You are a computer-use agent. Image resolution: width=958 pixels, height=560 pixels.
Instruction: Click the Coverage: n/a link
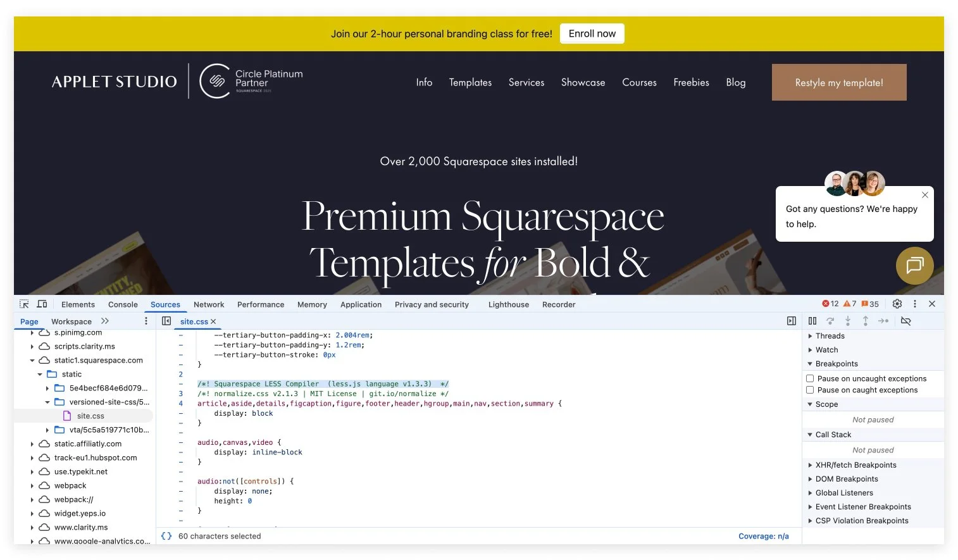[764, 535]
